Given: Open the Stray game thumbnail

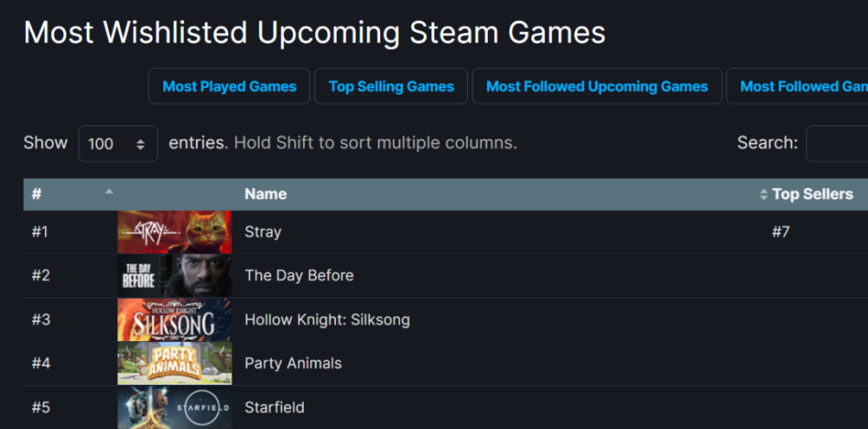Looking at the screenshot, I should (174, 232).
